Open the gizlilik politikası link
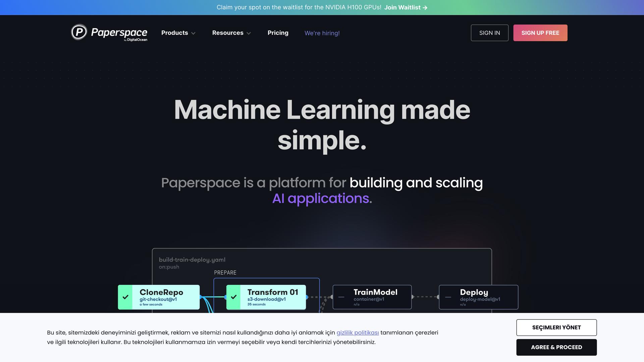644x362 pixels. [x=358, y=333]
